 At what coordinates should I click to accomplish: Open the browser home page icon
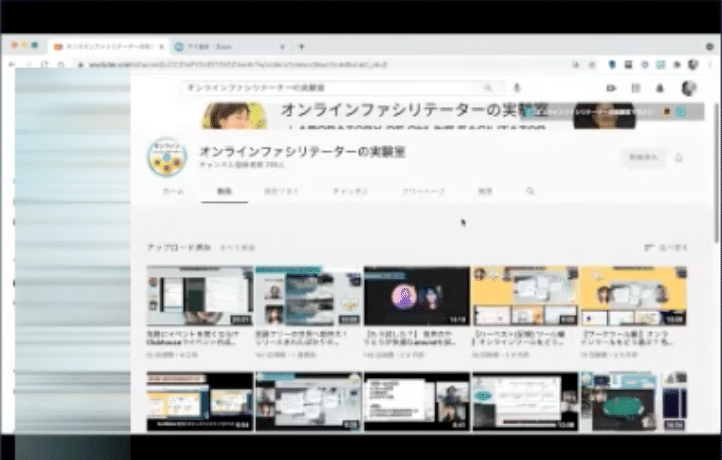61,64
